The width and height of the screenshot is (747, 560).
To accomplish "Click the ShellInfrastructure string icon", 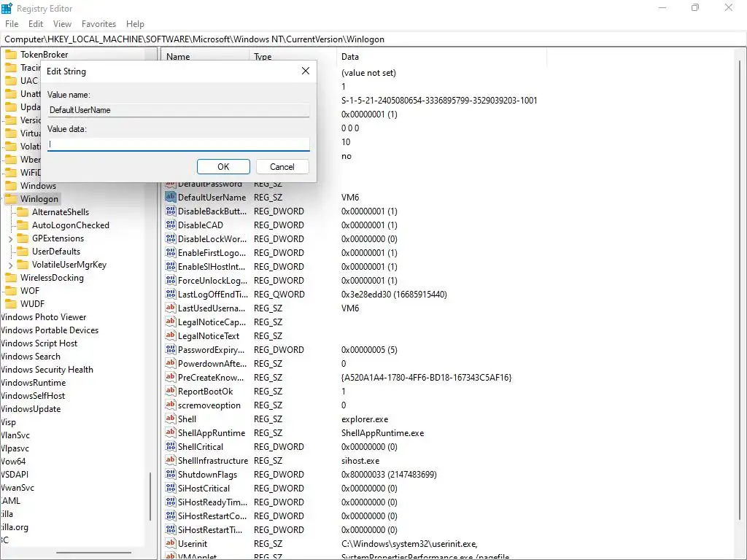I will point(171,459).
